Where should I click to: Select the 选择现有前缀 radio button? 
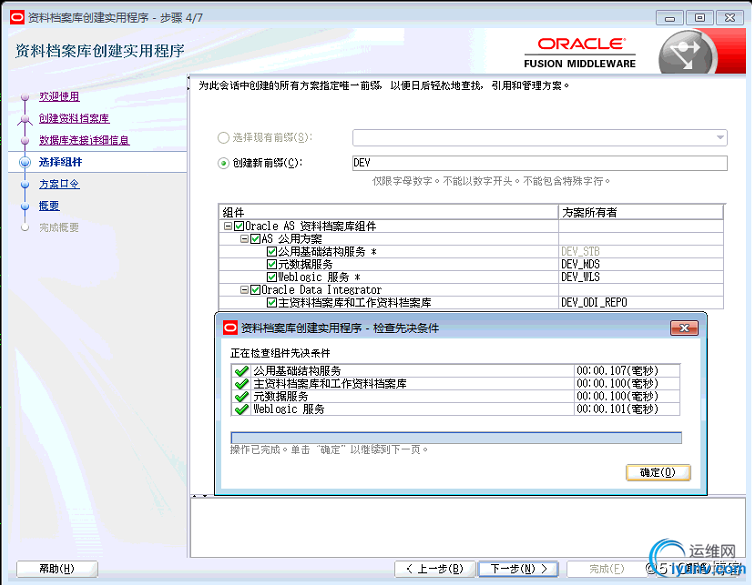pyautogui.click(x=223, y=138)
